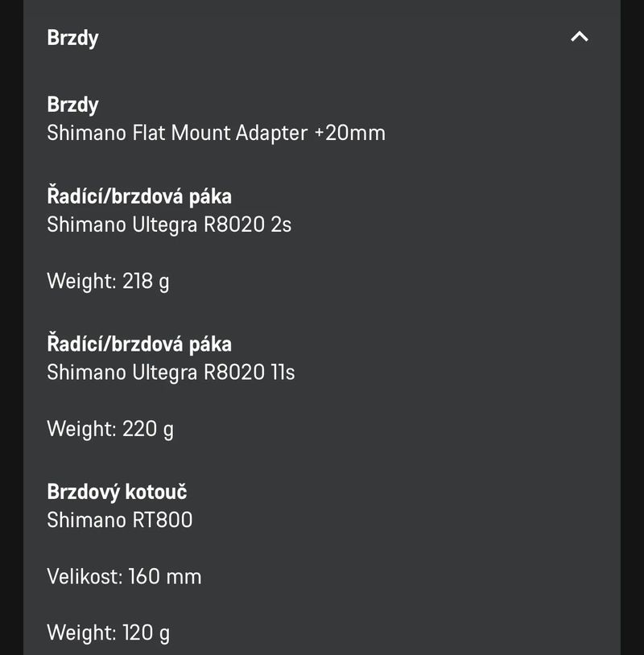Click the 220 g weight value
The height and width of the screenshot is (655, 644).
148,429
